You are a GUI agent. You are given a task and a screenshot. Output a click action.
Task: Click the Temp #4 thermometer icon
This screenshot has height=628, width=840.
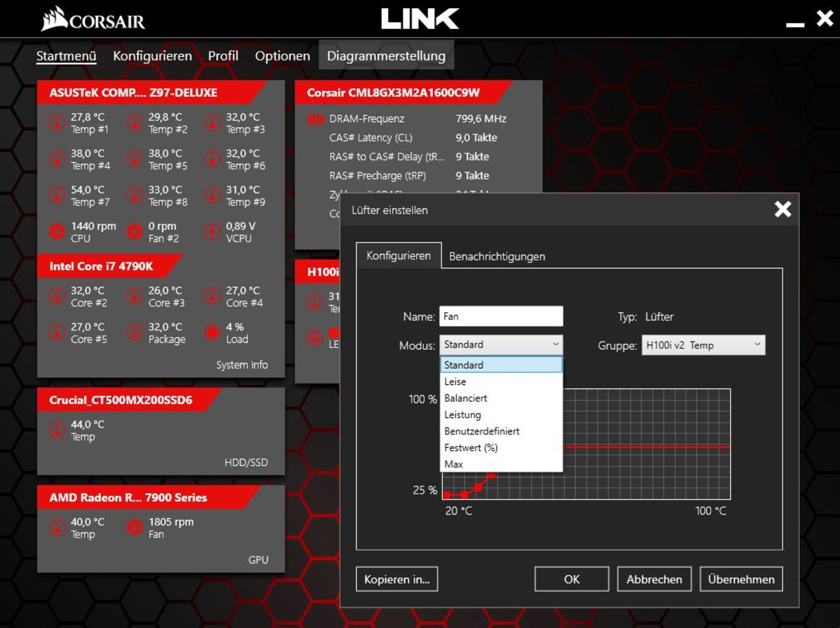[57, 159]
